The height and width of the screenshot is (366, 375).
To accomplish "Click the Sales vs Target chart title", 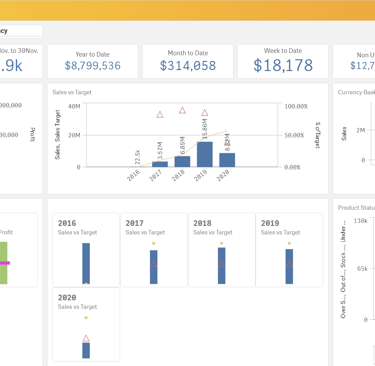I will 72,92.
